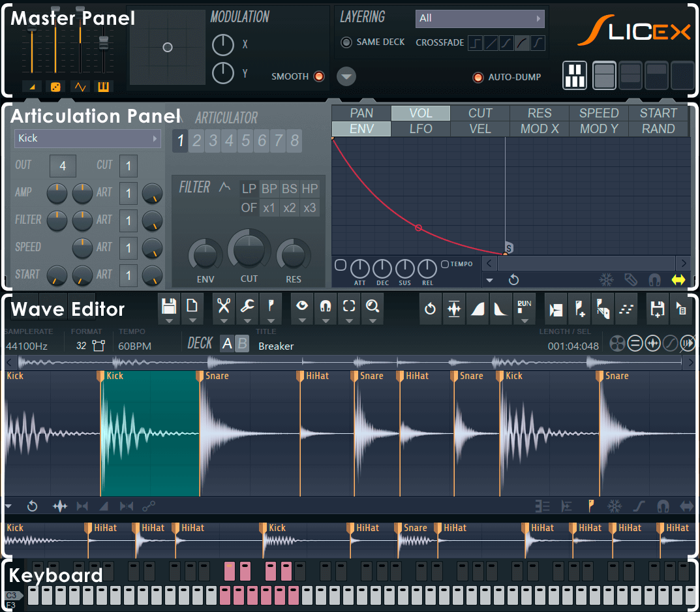Click the Remove marker crossed-flag icon
700x612 pixels.
(x=603, y=309)
